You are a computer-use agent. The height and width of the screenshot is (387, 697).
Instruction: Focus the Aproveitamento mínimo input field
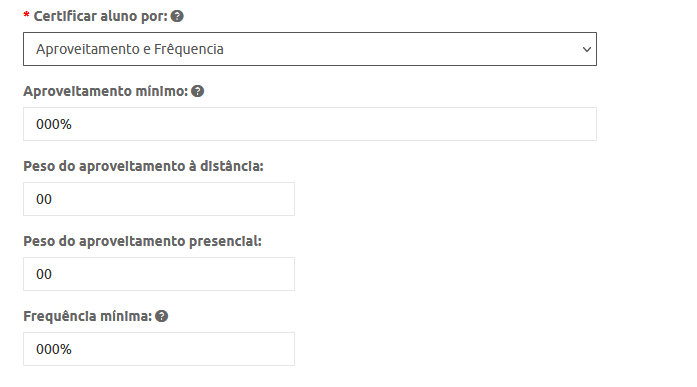310,124
